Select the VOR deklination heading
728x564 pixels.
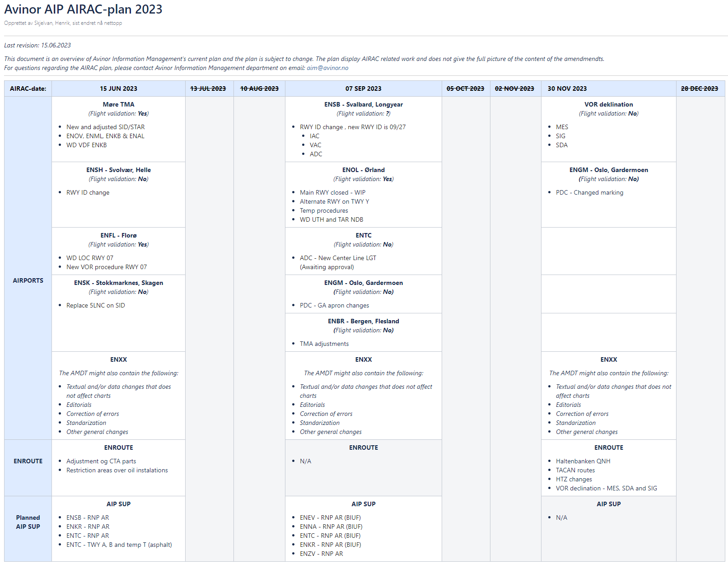click(609, 104)
